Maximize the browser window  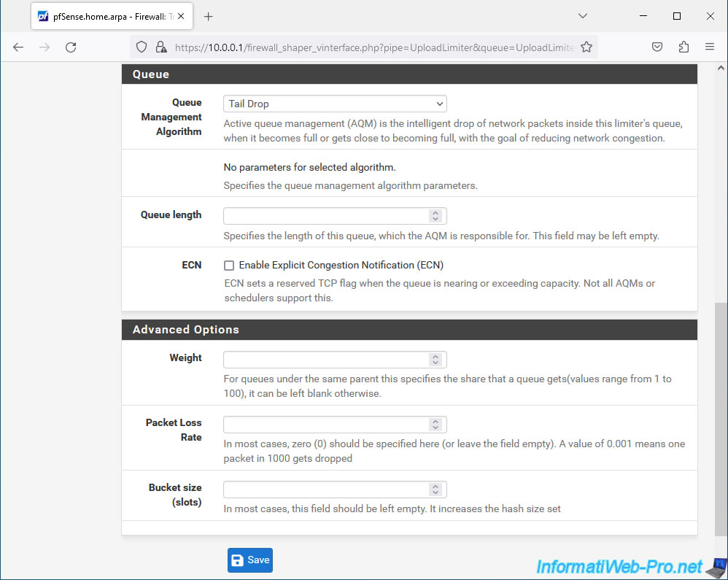[676, 16]
